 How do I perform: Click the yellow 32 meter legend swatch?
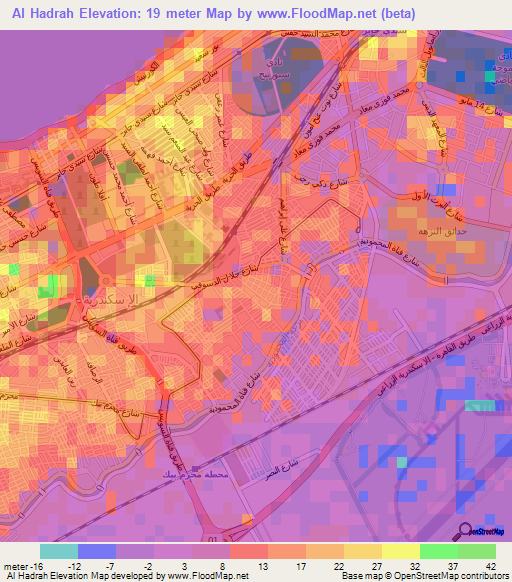(x=401, y=552)
